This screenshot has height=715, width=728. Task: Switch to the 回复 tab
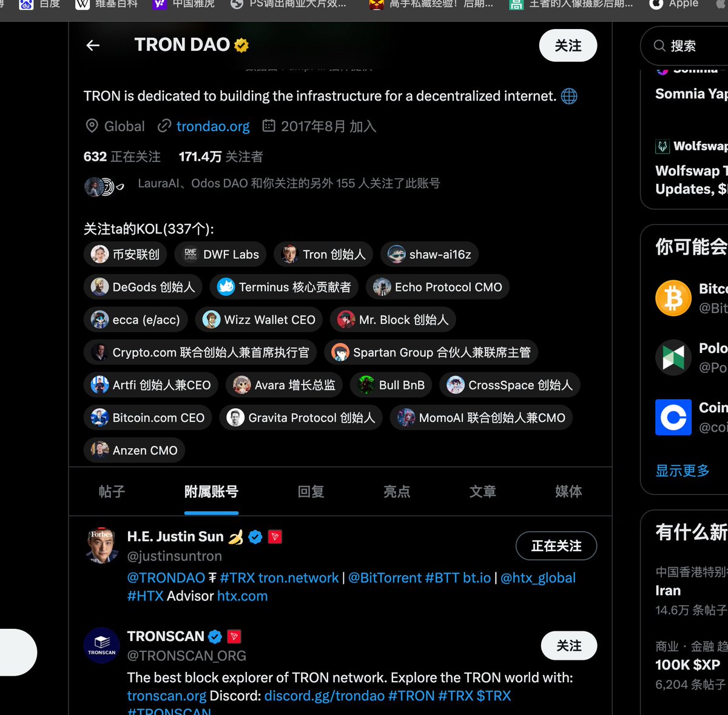311,491
